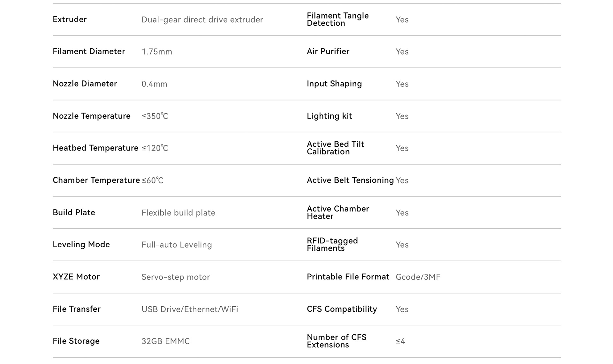Click the Extruder spec label
The image size is (613, 364).
pos(70,19)
